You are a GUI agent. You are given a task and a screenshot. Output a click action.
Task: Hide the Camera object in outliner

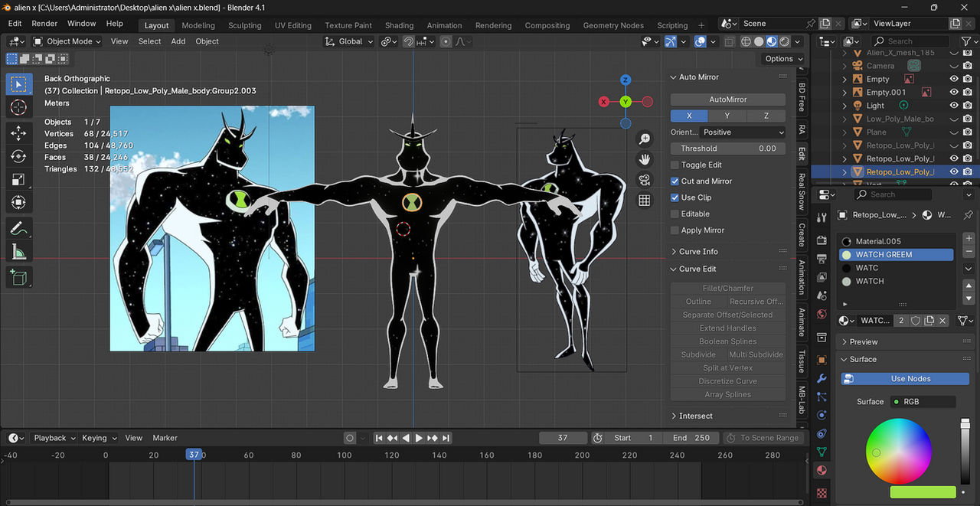955,66
